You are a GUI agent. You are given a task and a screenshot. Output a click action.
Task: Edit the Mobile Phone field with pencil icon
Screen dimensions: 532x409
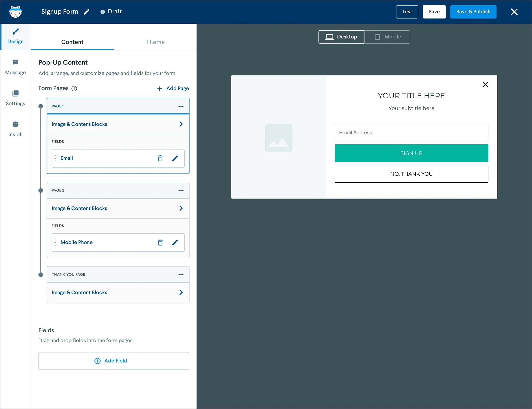(175, 242)
